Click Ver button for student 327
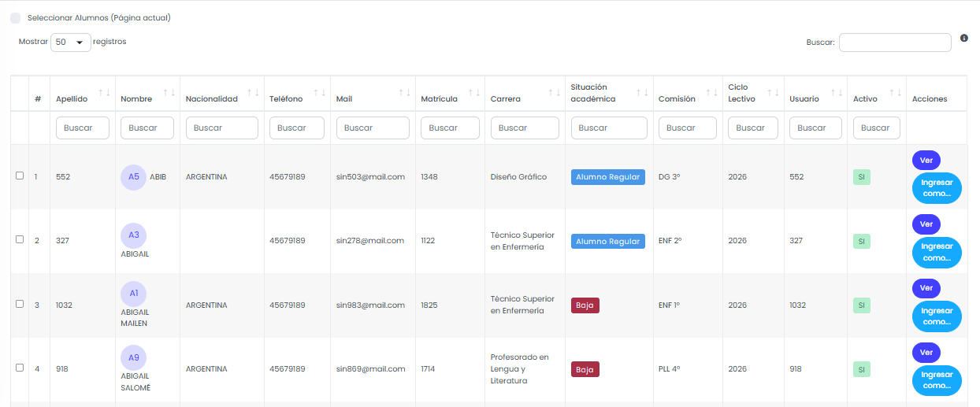 coord(926,224)
